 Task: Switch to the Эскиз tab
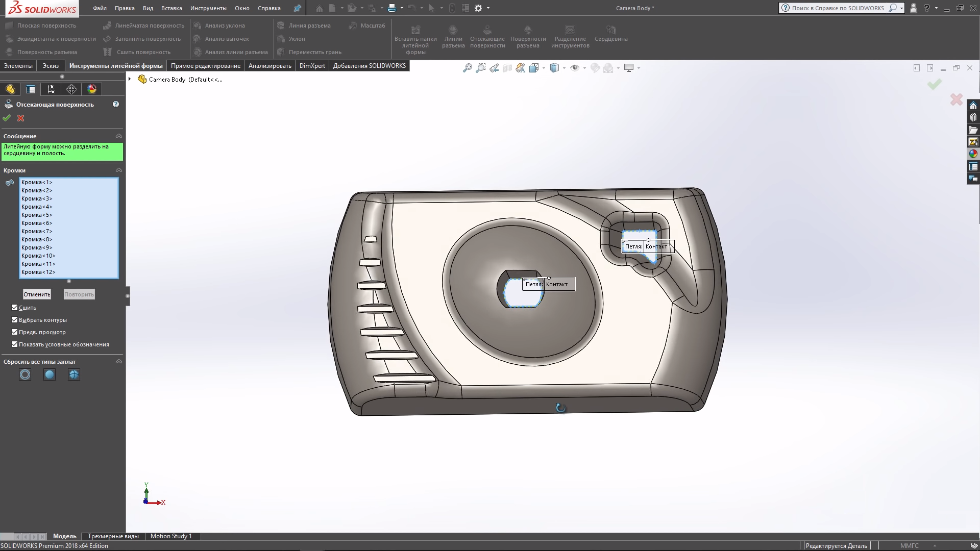pos(51,66)
